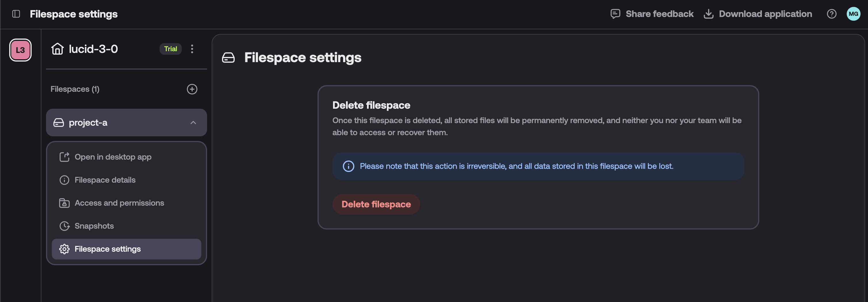Open the help question mark icon
The height and width of the screenshot is (302, 868).
831,14
